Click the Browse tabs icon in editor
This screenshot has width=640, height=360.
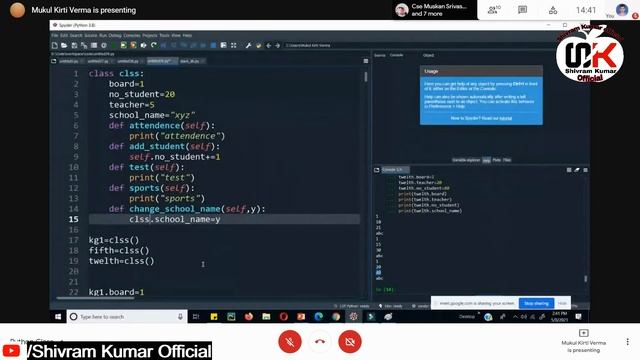pyautogui.click(x=54, y=61)
